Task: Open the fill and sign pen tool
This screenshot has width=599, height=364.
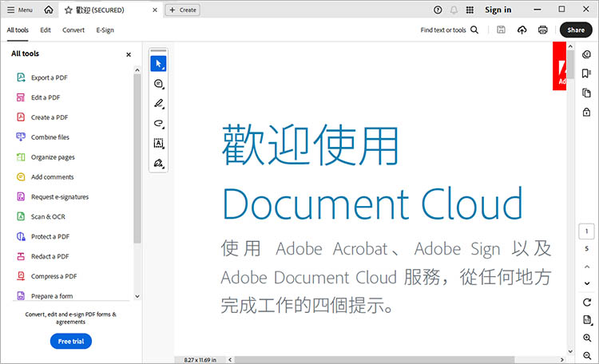Action: [158, 163]
